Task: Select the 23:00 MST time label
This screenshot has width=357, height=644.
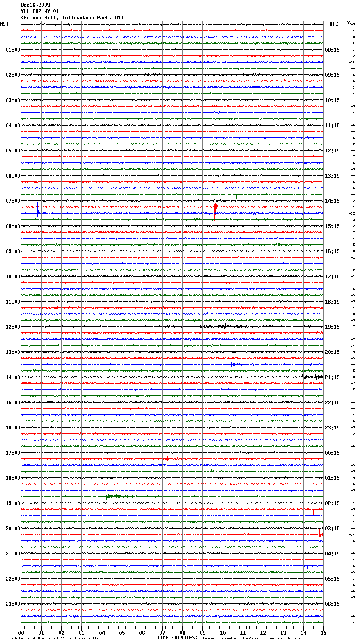Action: point(13,604)
